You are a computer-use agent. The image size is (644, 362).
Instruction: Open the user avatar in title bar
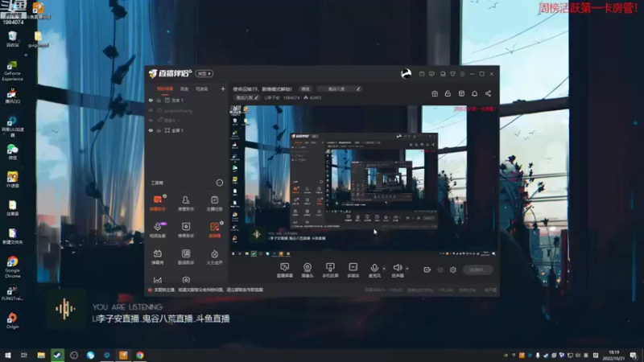coord(406,73)
